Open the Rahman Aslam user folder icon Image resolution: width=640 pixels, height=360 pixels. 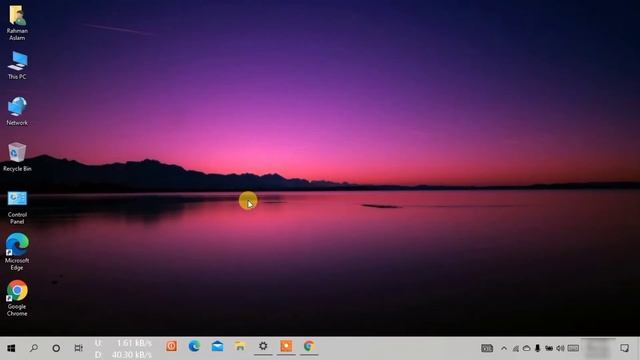(x=17, y=22)
